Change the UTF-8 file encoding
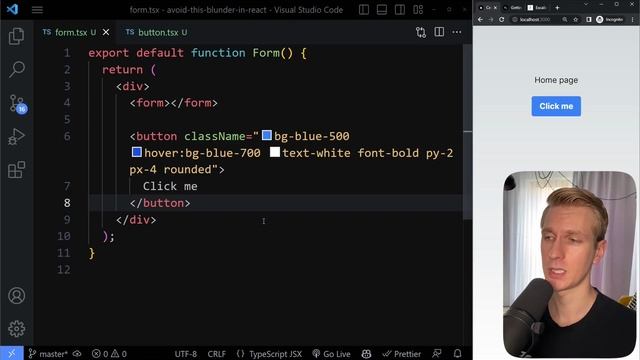Viewport: 640px width, 360px height. (x=186, y=354)
